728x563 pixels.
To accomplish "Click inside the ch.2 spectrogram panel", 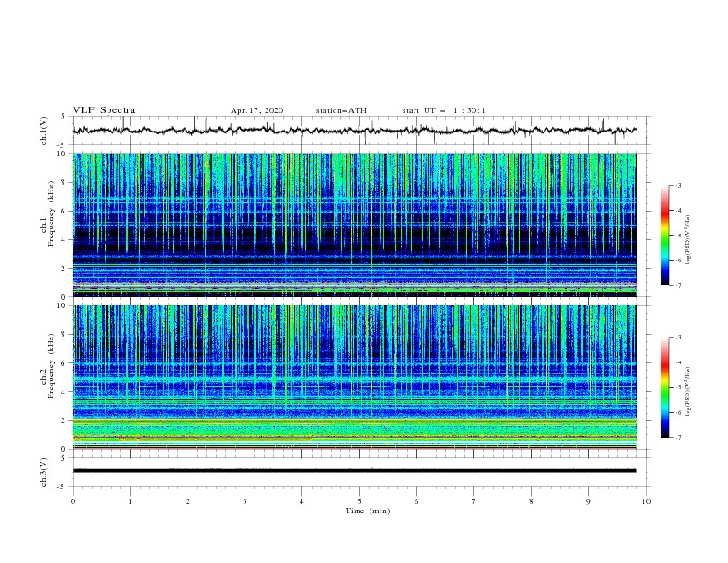I will (x=355, y=377).
